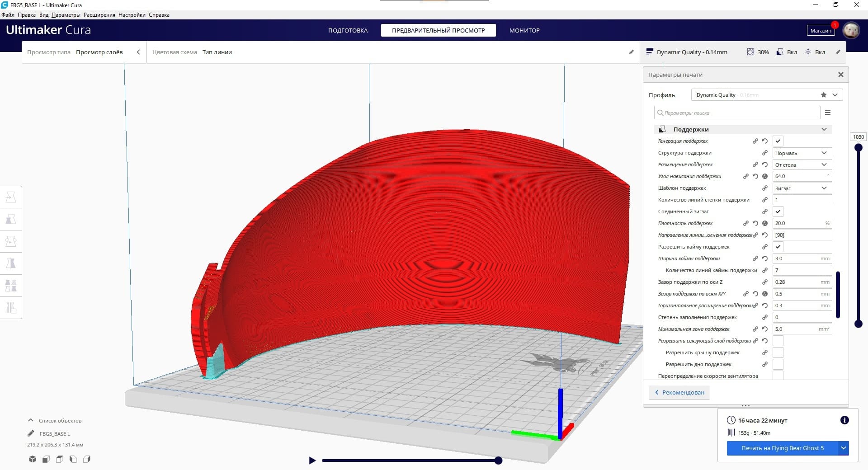Open the Правка menu
This screenshot has width=868, height=470.
27,15
